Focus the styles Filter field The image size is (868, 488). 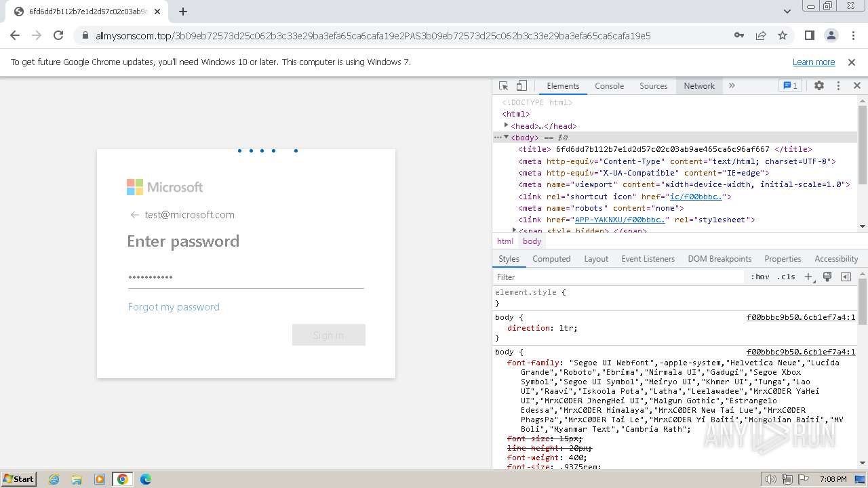click(618, 277)
